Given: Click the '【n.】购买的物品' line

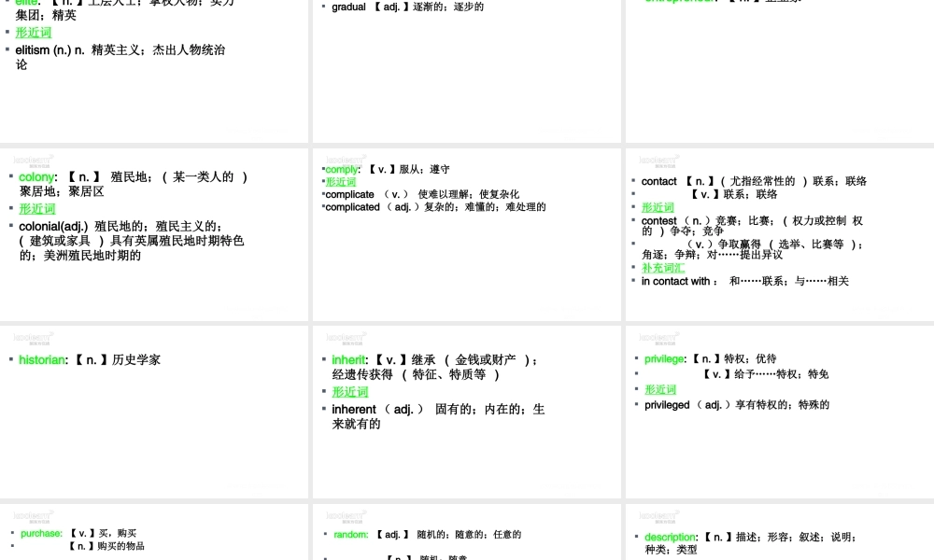Looking at the screenshot, I should [x=106, y=546].
